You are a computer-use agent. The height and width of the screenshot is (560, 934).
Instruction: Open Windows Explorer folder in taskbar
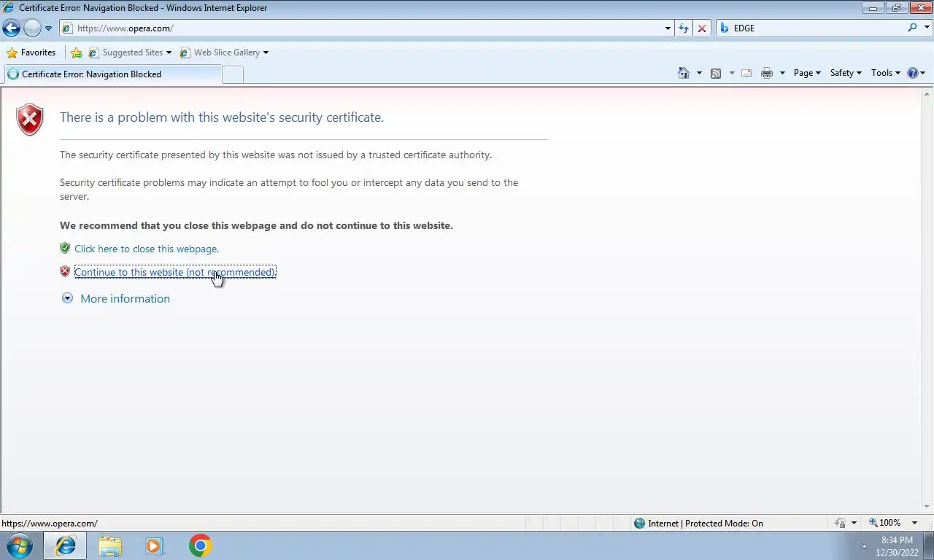pos(110,545)
